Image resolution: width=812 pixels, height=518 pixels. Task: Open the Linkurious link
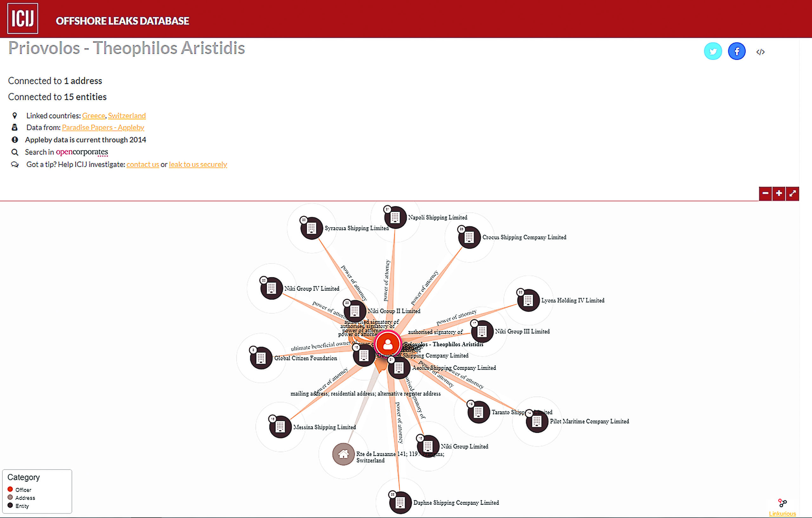(782, 514)
